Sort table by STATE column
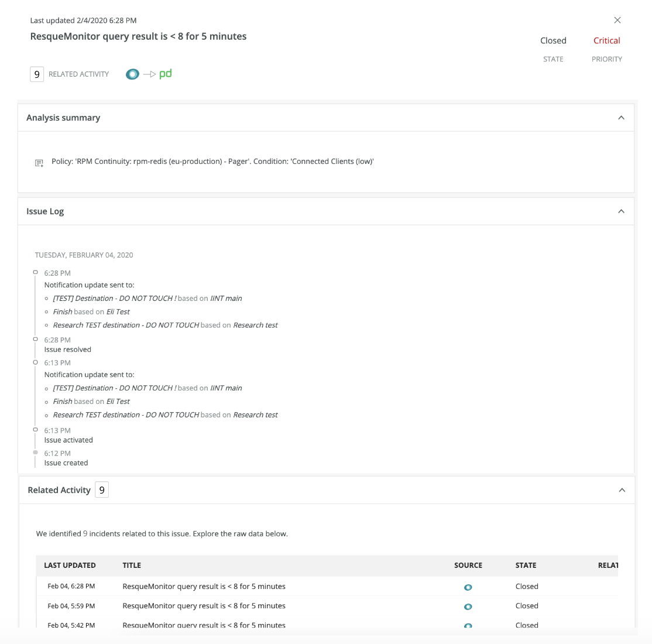 pos(526,566)
